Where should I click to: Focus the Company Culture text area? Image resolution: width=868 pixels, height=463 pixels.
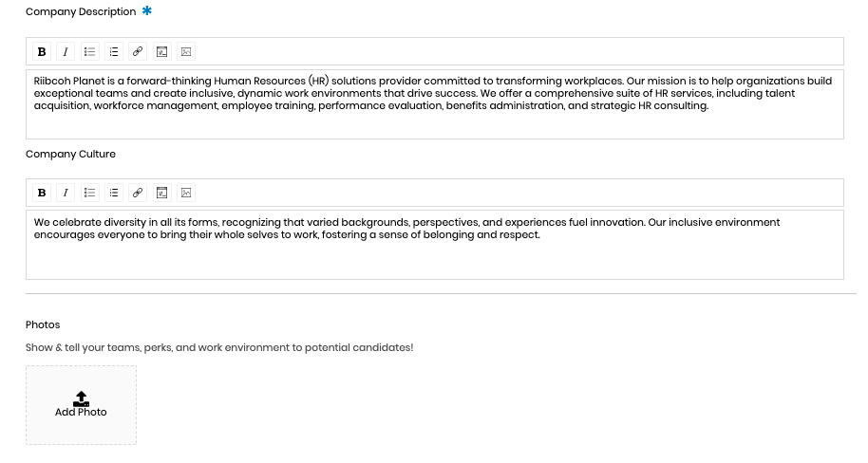[435, 245]
